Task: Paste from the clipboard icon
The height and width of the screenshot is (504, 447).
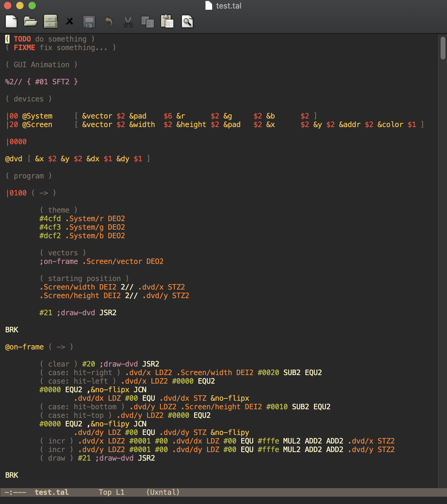Action: (167, 22)
